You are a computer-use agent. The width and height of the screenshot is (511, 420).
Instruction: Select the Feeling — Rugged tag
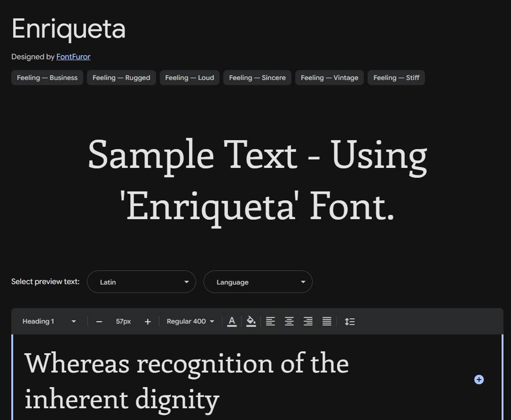121,78
